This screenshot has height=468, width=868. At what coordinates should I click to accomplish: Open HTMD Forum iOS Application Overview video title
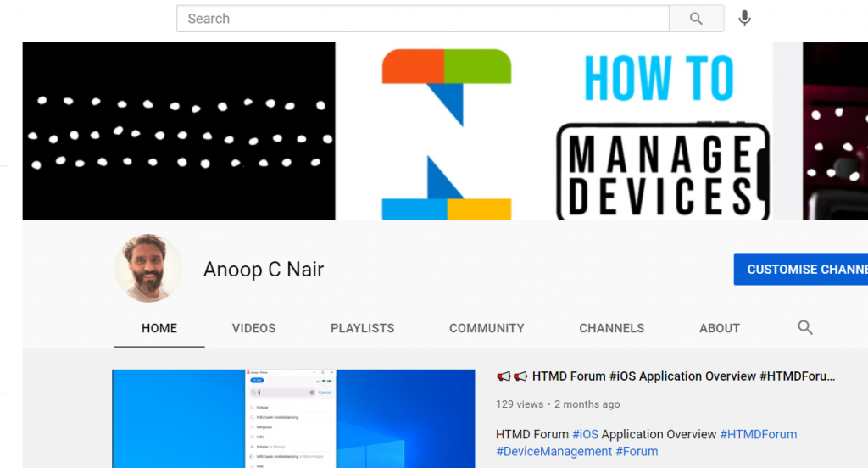(665, 376)
